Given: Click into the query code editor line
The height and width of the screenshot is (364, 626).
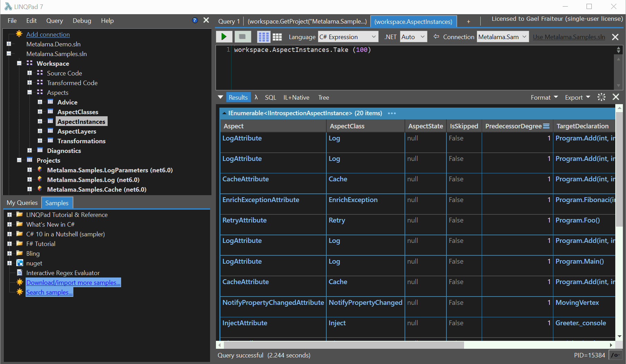Looking at the screenshot, I should tap(302, 50).
